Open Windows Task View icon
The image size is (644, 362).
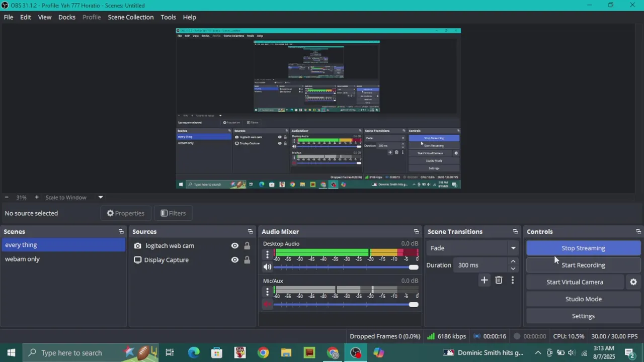[170, 353]
